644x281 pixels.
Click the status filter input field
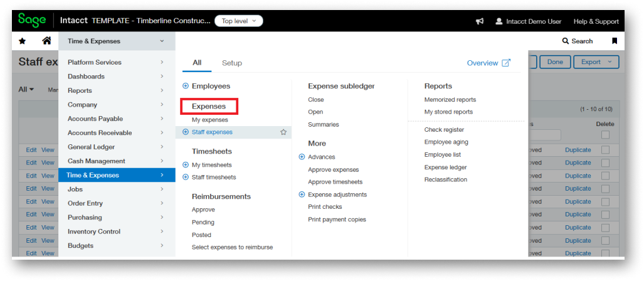544,135
